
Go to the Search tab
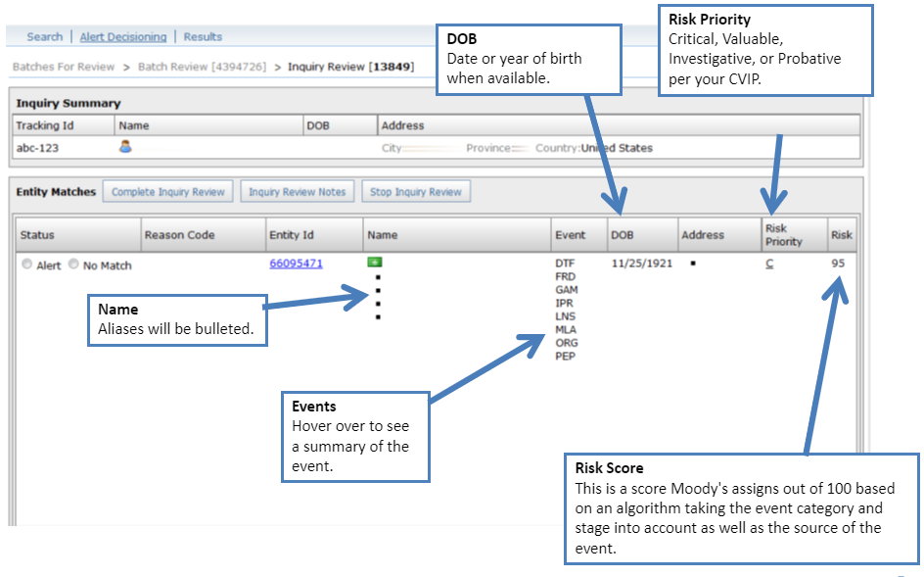pos(44,36)
